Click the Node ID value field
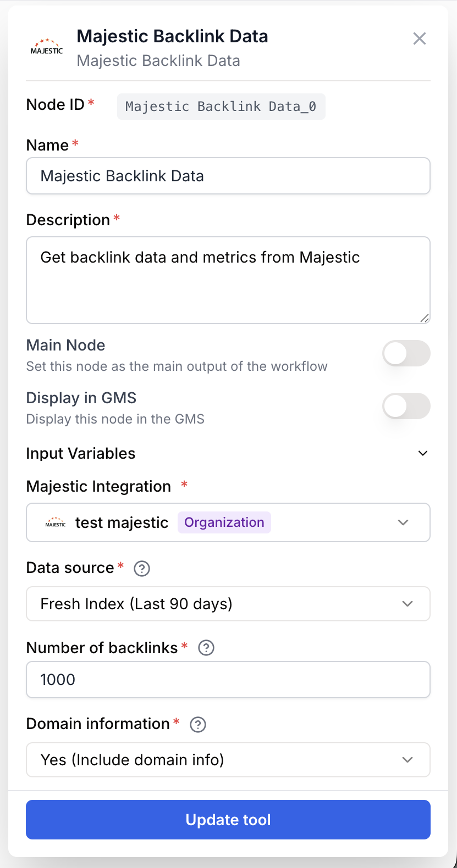The height and width of the screenshot is (868, 457). click(x=221, y=107)
